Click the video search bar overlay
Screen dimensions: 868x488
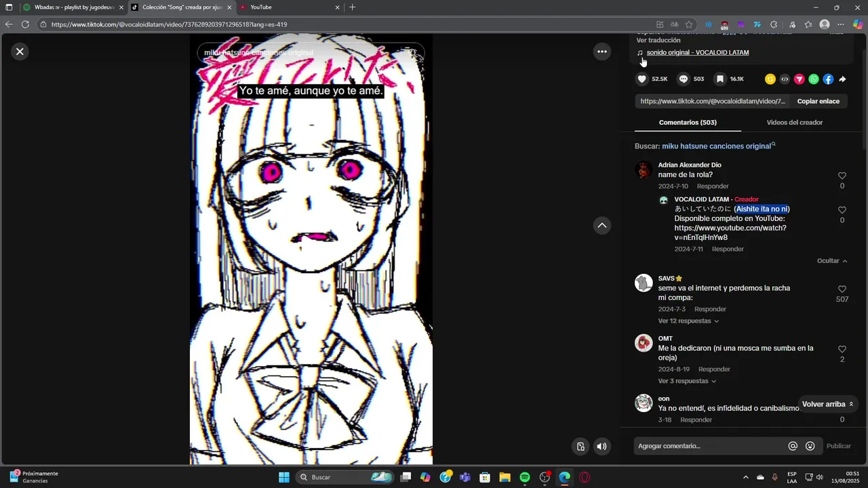coord(311,53)
